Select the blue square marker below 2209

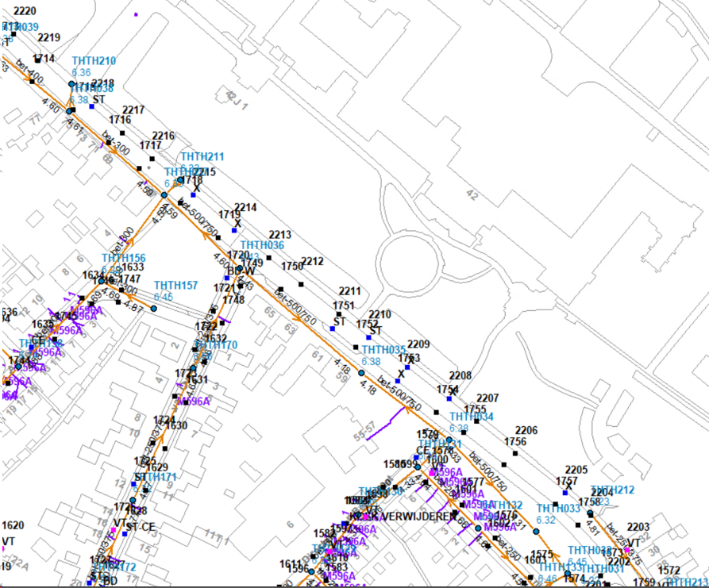(x=407, y=367)
